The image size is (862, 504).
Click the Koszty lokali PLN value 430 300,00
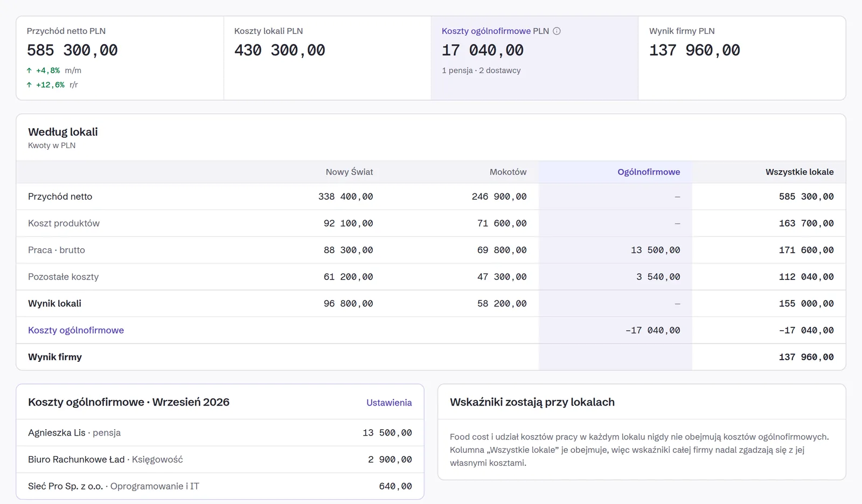tap(280, 50)
